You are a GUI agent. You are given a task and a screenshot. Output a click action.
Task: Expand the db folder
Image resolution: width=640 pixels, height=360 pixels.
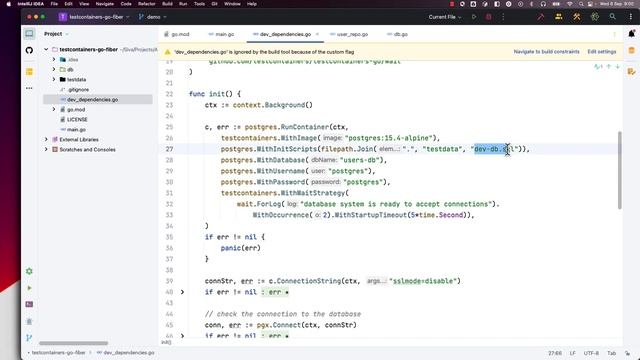pos(54,69)
